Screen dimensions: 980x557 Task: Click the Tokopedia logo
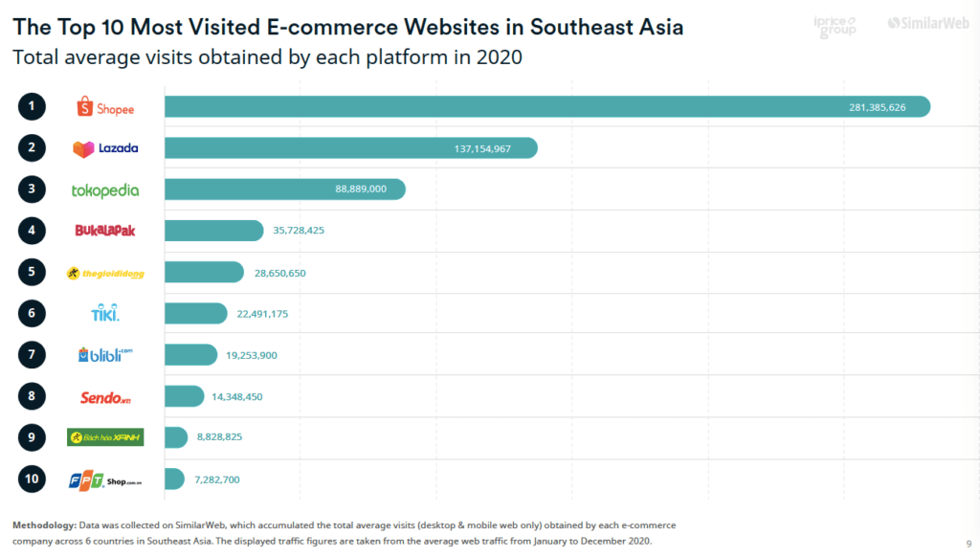[105, 189]
